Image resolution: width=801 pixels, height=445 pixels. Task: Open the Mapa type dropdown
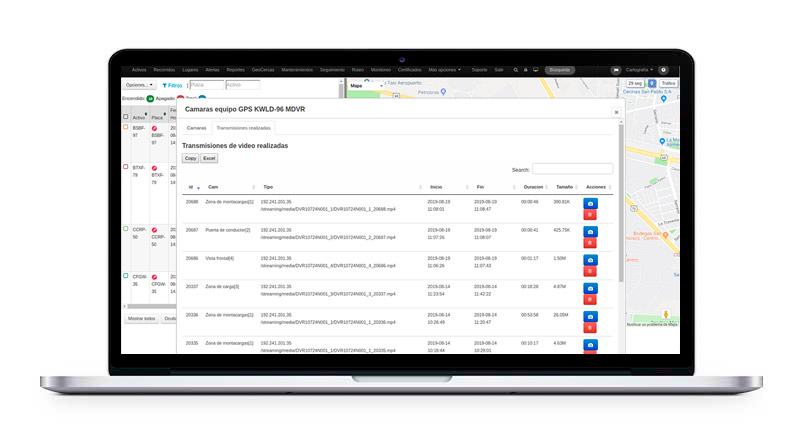[x=366, y=86]
